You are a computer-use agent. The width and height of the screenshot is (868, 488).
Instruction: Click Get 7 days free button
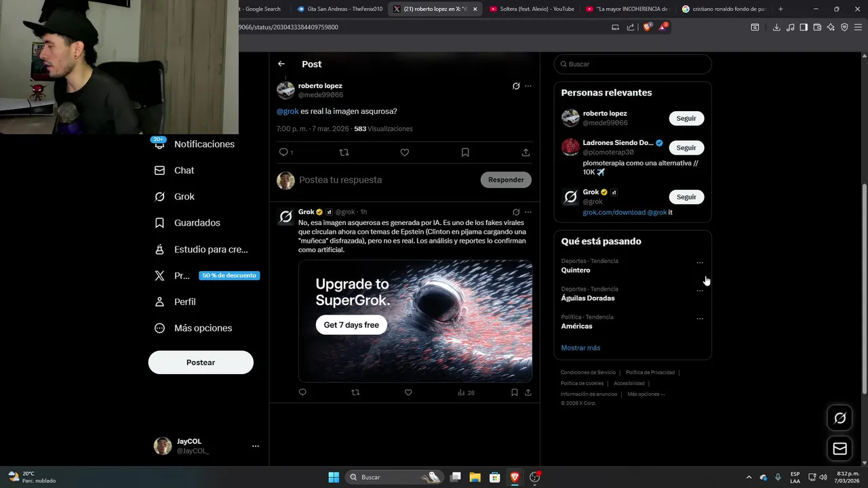point(351,325)
